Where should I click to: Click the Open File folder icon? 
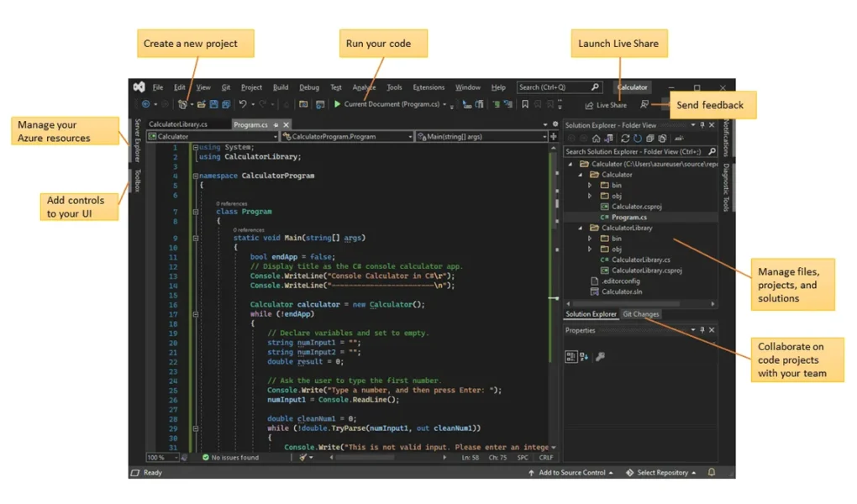tap(202, 104)
